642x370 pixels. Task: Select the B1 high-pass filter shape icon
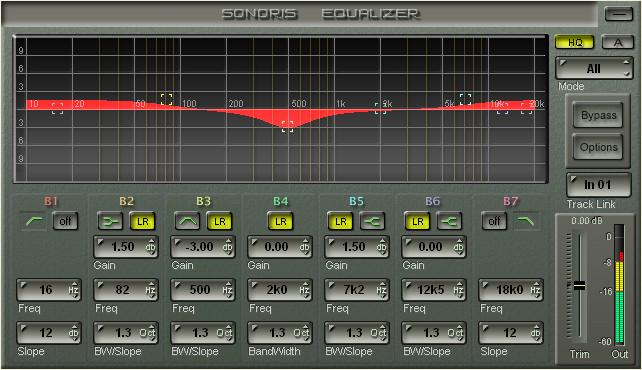pos(35,221)
